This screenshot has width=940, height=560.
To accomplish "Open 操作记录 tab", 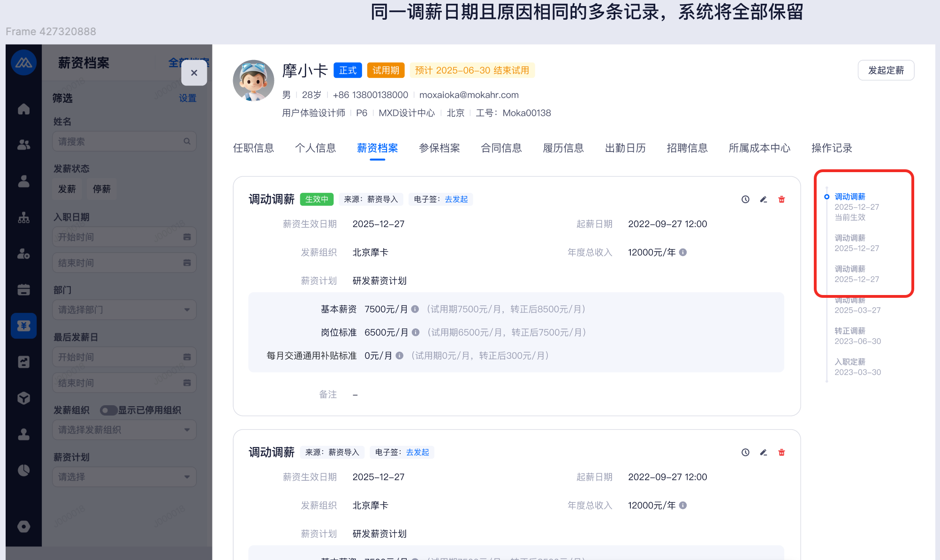I will coord(831,148).
